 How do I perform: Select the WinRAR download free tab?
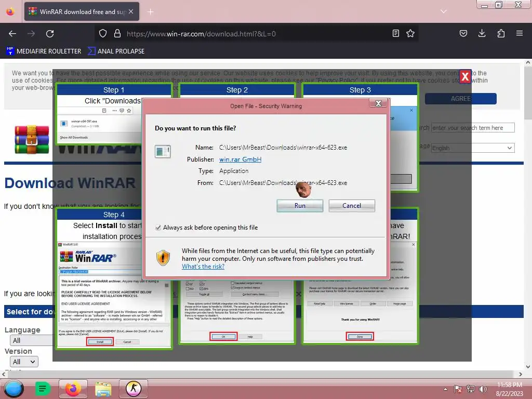82,11
